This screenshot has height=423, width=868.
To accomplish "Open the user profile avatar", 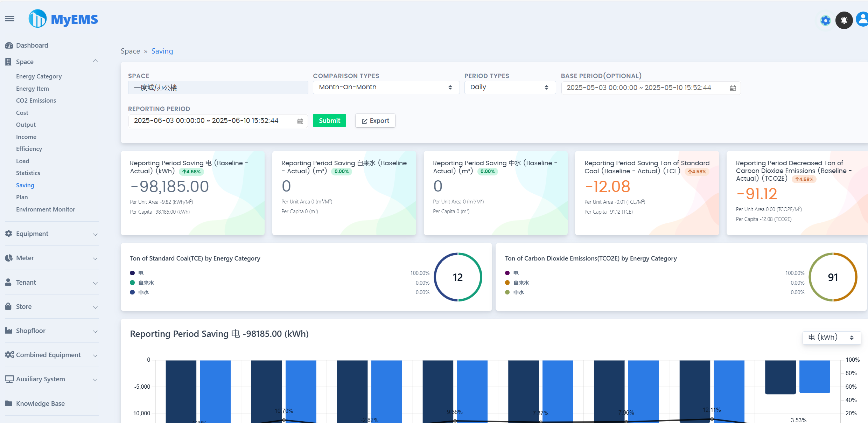I will [862, 20].
